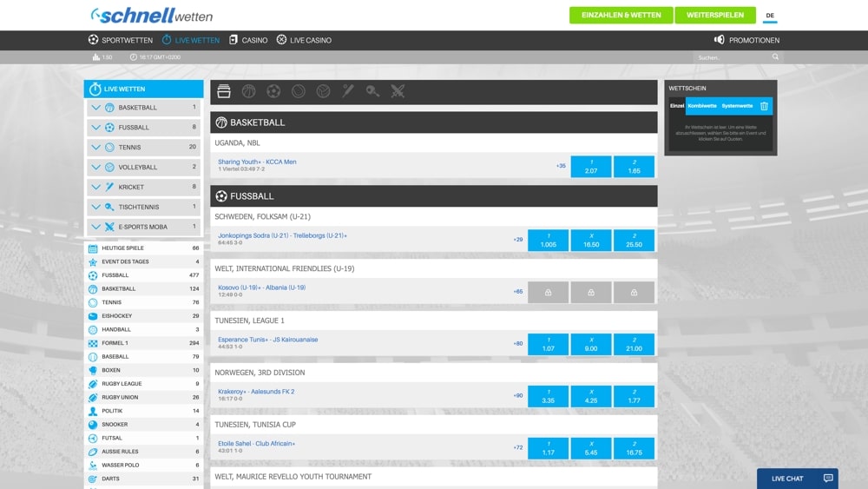Show the +90 more markets for Krakeroy
Screen dimensions: 868x489
(517, 396)
